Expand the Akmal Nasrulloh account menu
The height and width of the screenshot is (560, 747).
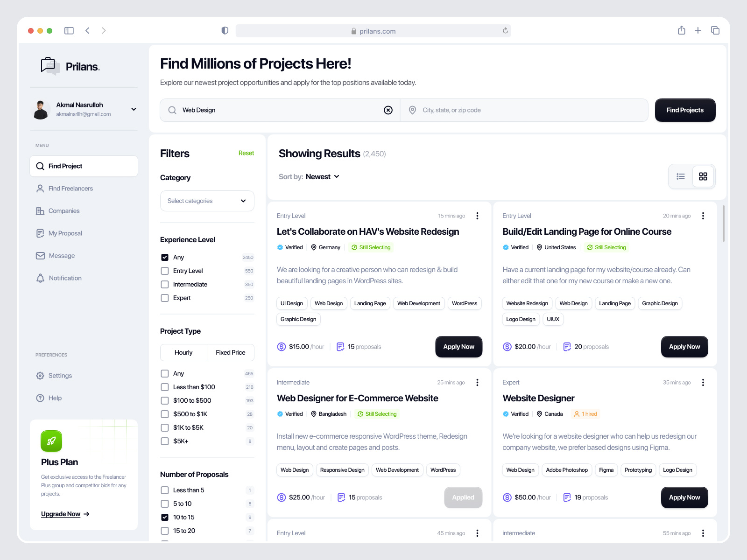pos(134,109)
